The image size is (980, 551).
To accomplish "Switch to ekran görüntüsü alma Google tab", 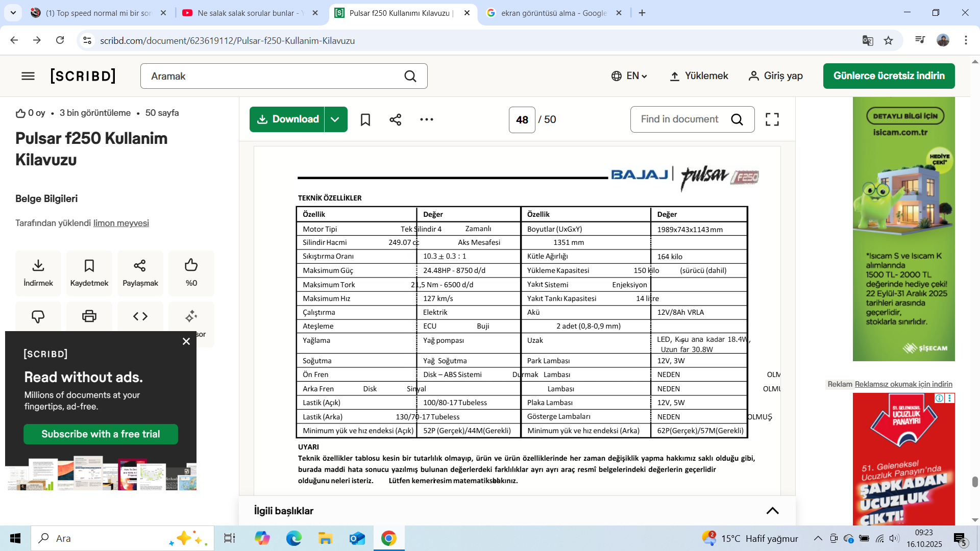I will (x=554, y=13).
